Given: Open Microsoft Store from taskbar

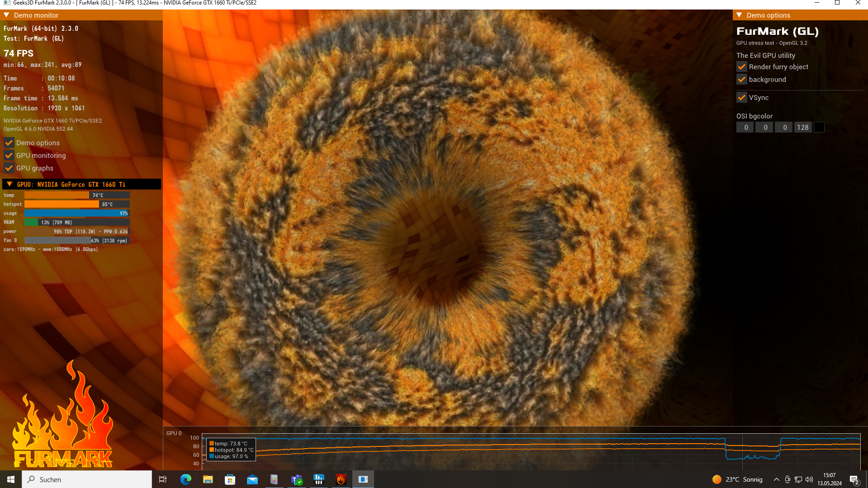Looking at the screenshot, I should 230,479.
